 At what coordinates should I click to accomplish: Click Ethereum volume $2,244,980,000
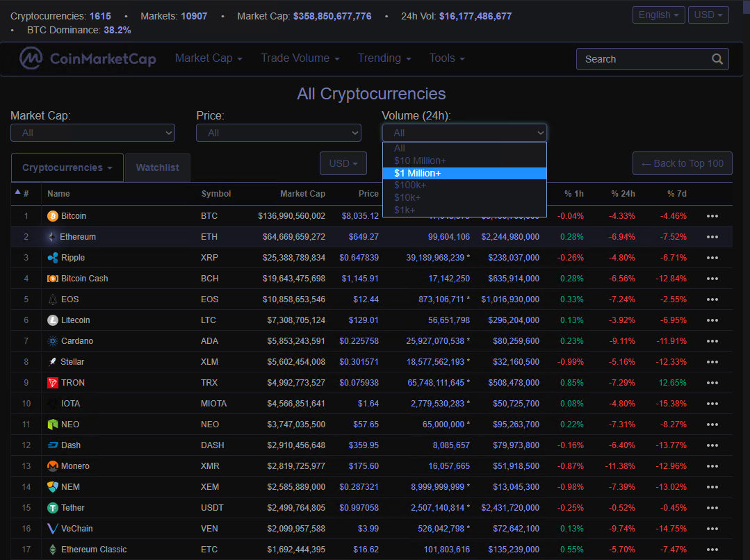510,237
